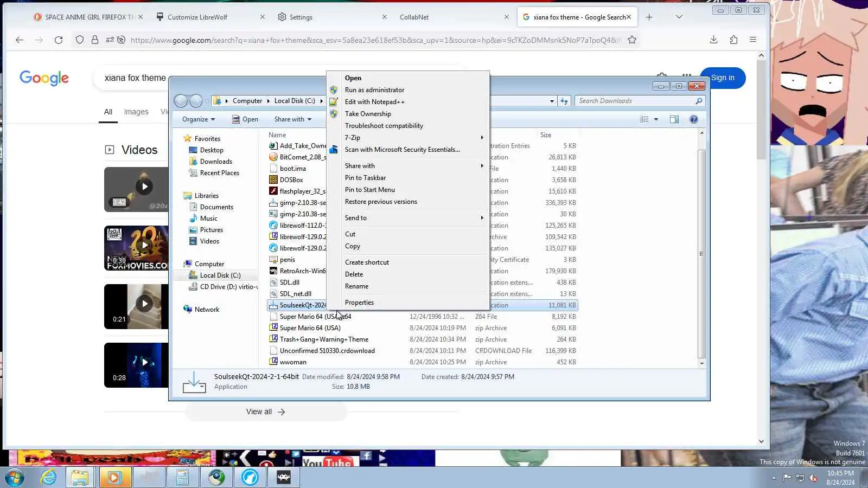Select Network in the navigation pane

(207, 310)
